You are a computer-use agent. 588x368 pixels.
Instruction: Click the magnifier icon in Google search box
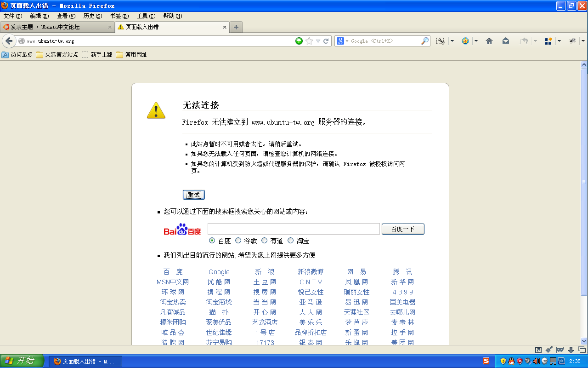tap(425, 41)
